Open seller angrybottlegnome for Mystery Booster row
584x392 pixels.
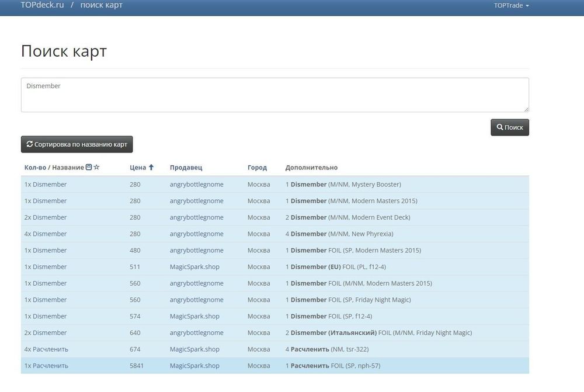pyautogui.click(x=196, y=185)
